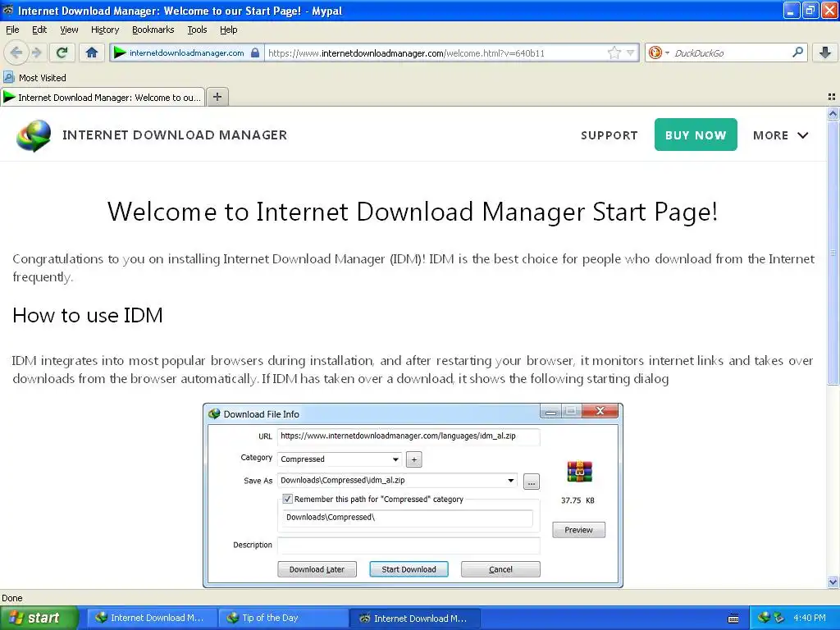
Task: Click the IDM globe logo
Action: [34, 135]
